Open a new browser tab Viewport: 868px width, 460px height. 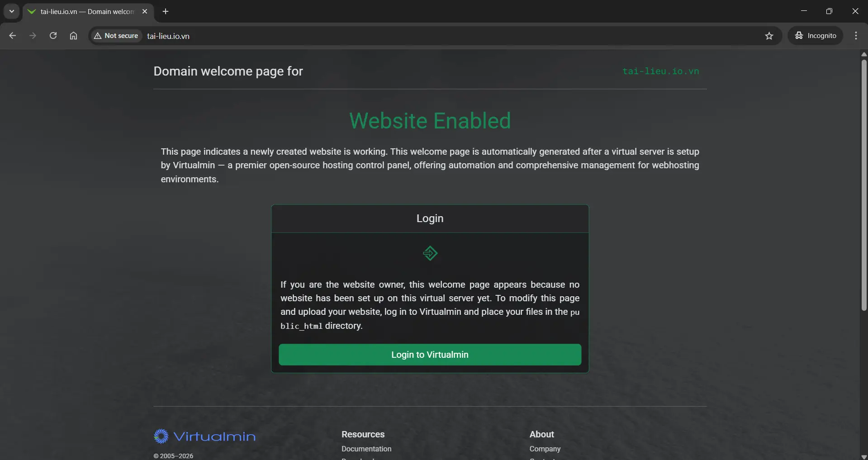(166, 12)
